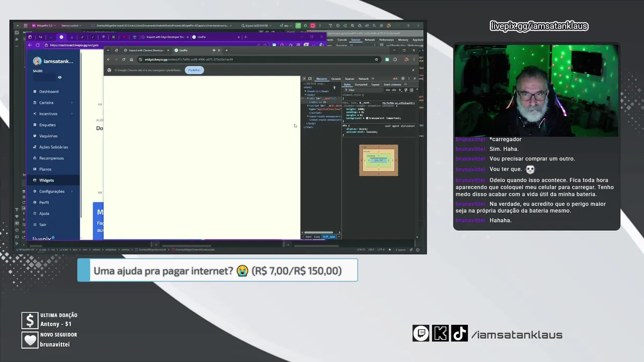Viewport: 644px width, 362px height.
Task: Open the Styles pane tab
Action: (x=347, y=84)
